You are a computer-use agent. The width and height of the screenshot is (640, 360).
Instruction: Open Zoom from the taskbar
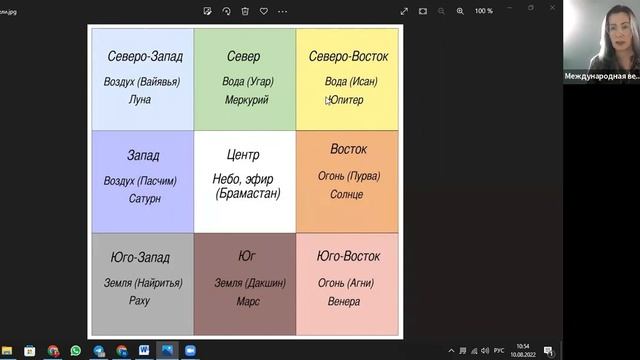tap(190, 351)
